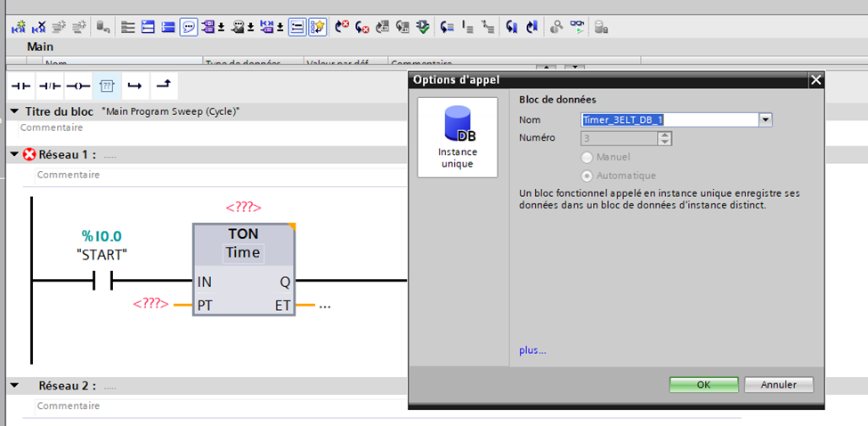Click the branch structure toolbar icon
The width and height of the screenshot is (868, 426).
coord(487,27)
